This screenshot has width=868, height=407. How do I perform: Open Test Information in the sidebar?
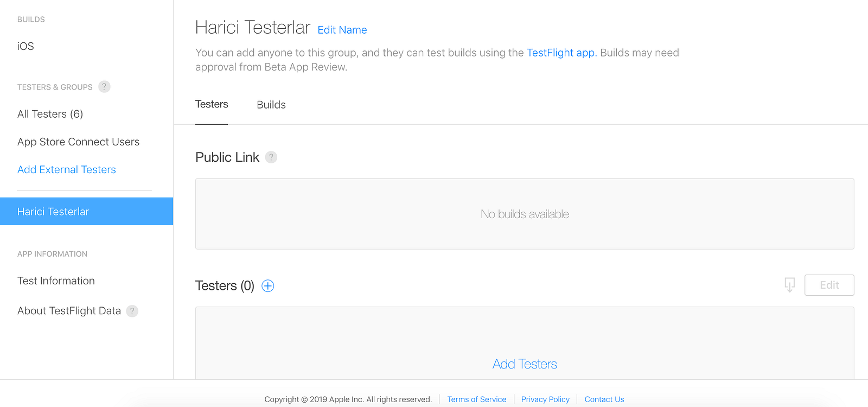(x=56, y=281)
